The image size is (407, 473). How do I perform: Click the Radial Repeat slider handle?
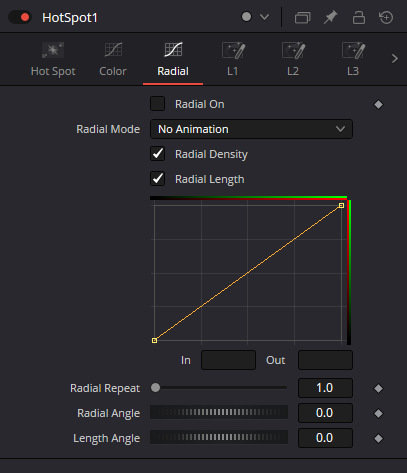pyautogui.click(x=155, y=388)
